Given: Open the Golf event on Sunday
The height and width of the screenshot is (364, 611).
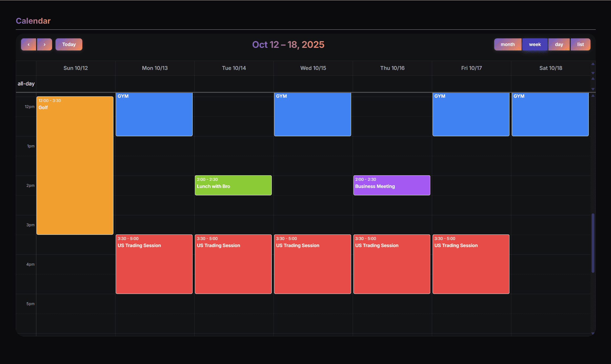Looking at the screenshot, I should point(75,166).
